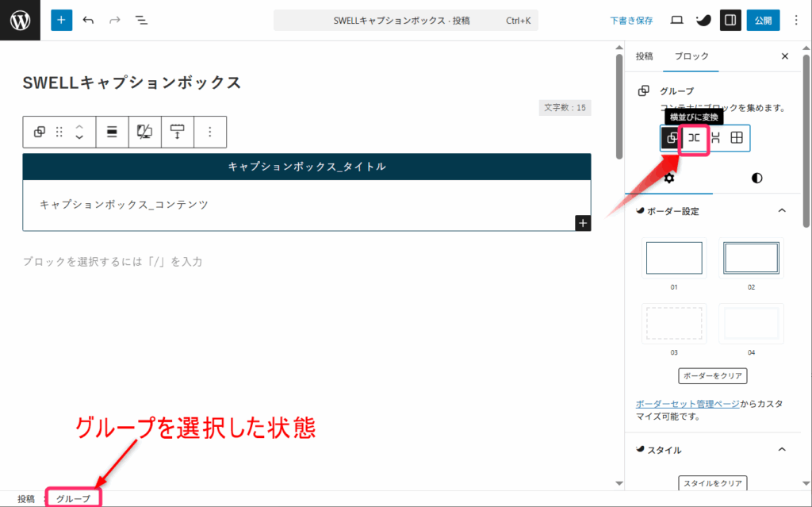Click the スタイルをクリア button
The width and height of the screenshot is (812, 507).
[x=713, y=483]
